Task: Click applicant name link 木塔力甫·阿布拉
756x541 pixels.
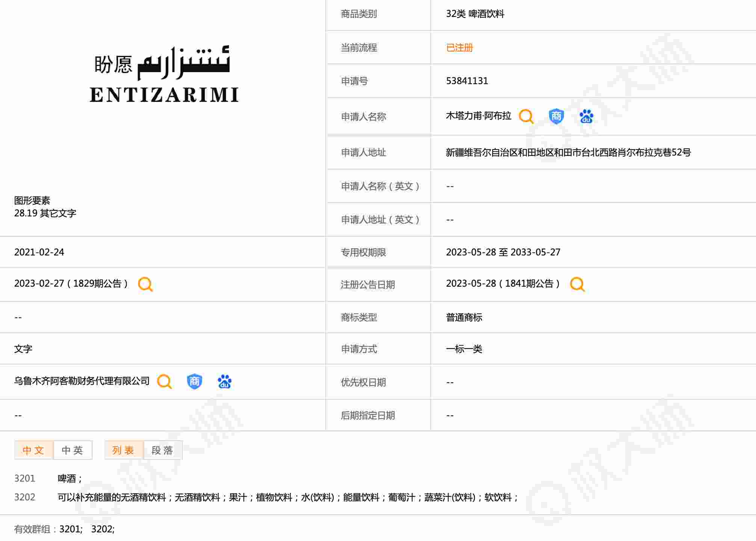Action: pos(478,116)
